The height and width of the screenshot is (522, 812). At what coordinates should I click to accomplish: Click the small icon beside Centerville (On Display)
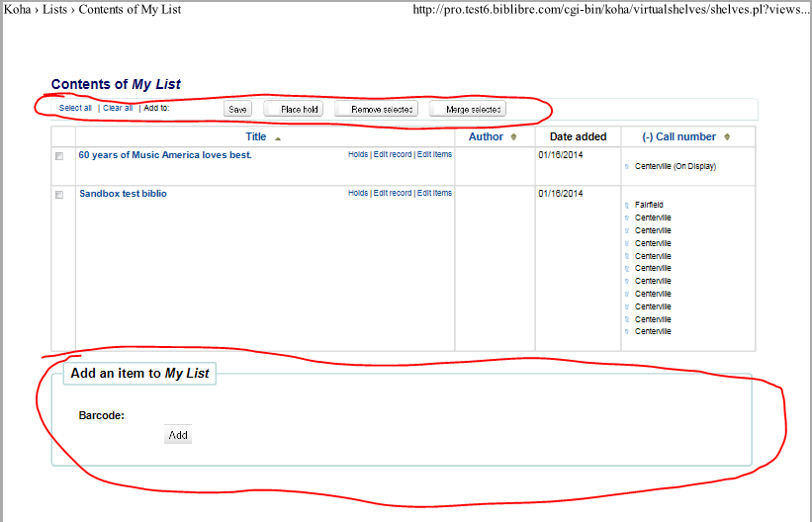(627, 167)
